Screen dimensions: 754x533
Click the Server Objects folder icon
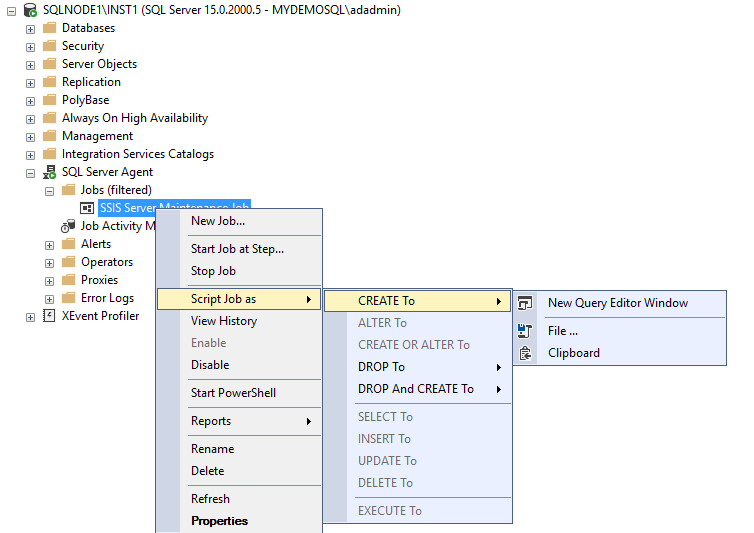pyautogui.click(x=50, y=64)
